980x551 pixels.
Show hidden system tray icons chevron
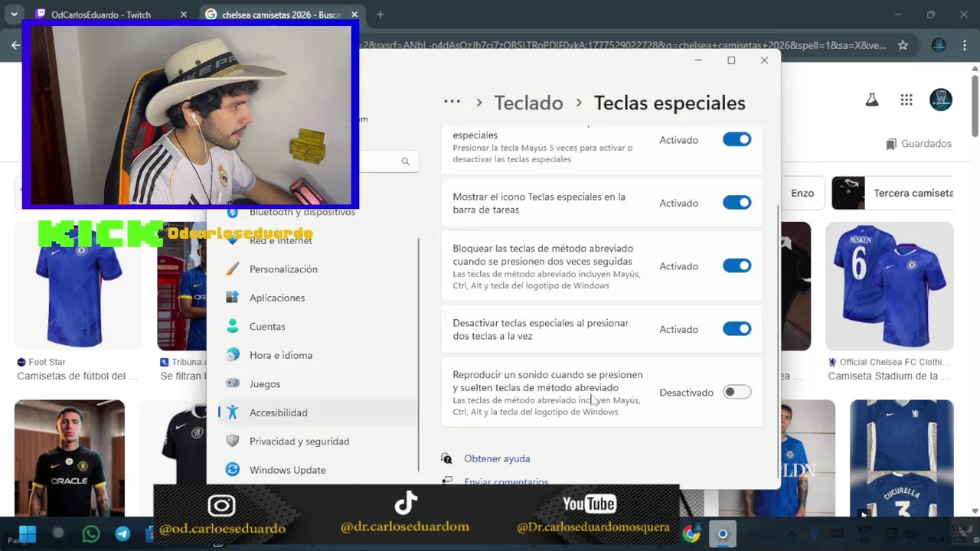[x=792, y=533]
